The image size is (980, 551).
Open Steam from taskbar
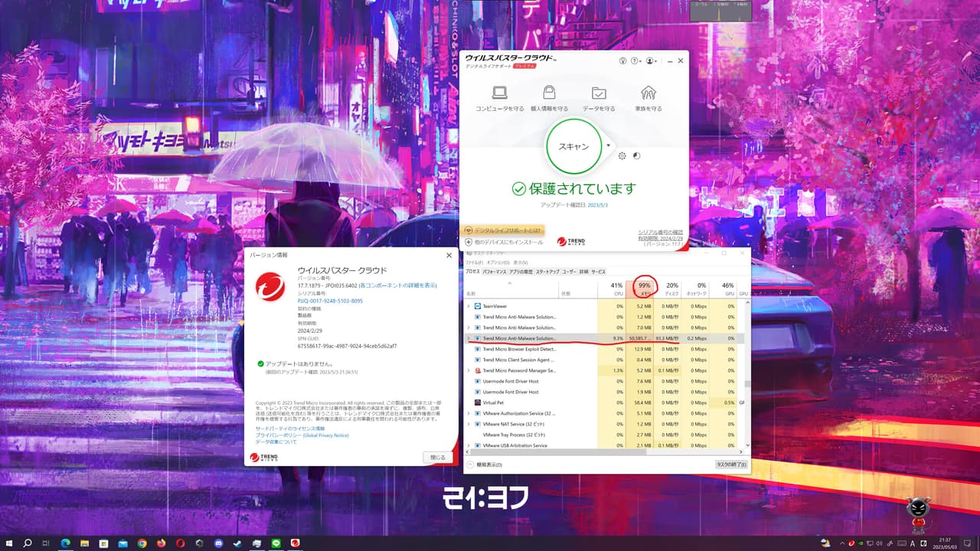[x=238, y=543]
